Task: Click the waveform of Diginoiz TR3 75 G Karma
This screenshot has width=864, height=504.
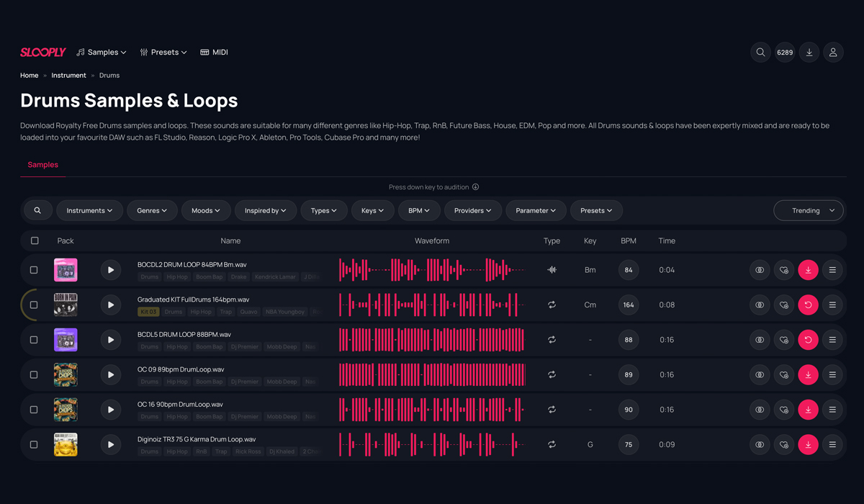Action: pos(432,444)
